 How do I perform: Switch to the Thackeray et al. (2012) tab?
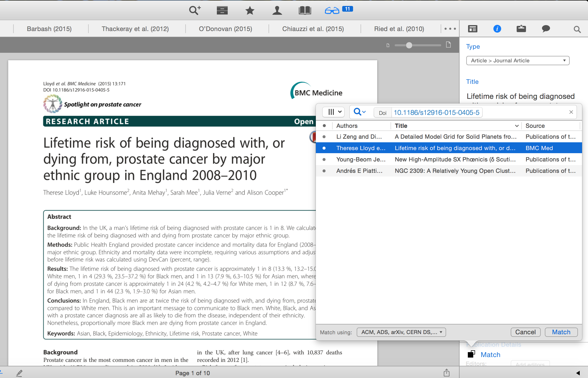pos(135,29)
